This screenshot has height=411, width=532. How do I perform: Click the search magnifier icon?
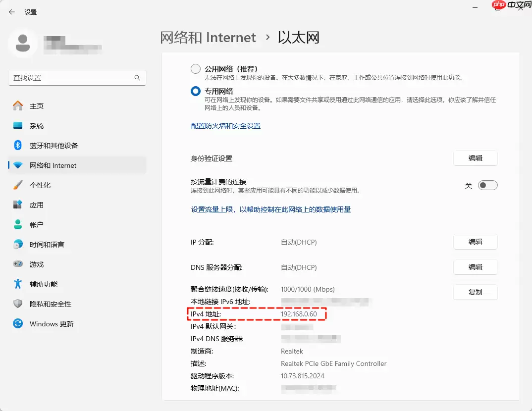tap(137, 78)
